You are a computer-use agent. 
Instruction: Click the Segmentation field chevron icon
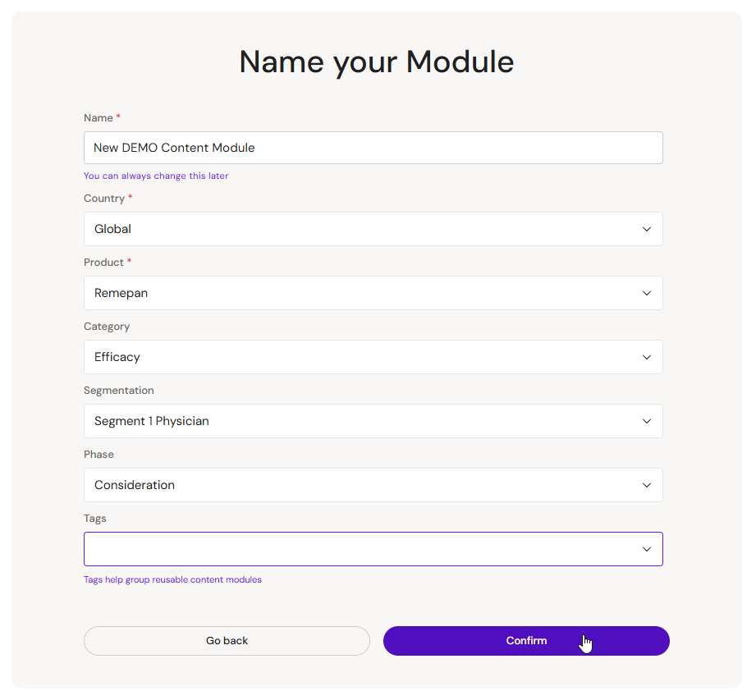(x=647, y=421)
